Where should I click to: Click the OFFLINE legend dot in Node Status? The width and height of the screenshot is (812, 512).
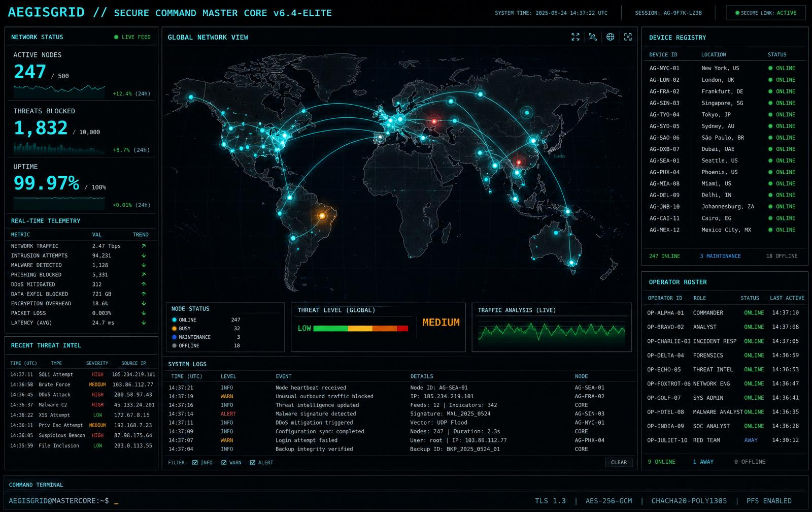[x=174, y=346]
